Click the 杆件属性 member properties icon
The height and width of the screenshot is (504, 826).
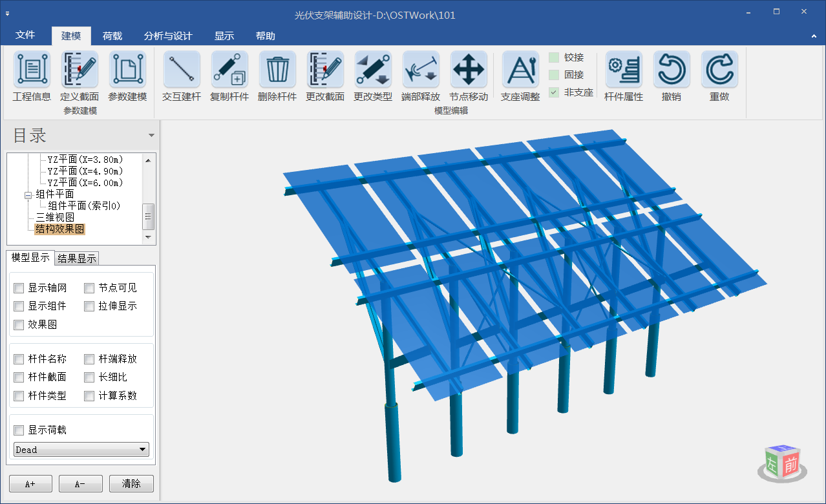(x=624, y=70)
